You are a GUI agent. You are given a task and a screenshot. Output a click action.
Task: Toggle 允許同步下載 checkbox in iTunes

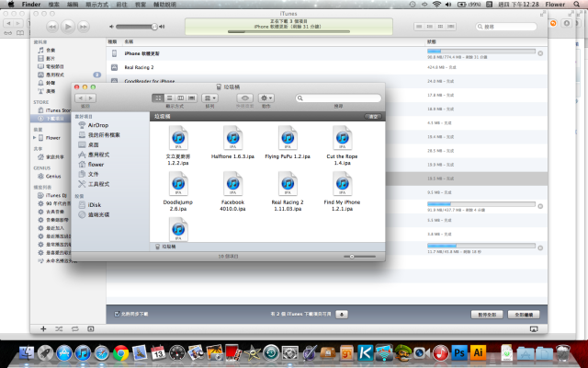click(x=117, y=314)
